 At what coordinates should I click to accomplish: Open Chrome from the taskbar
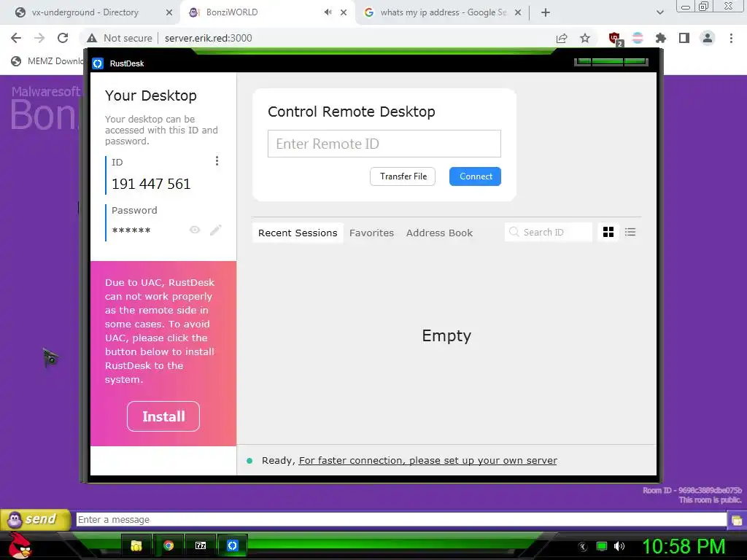(x=169, y=545)
